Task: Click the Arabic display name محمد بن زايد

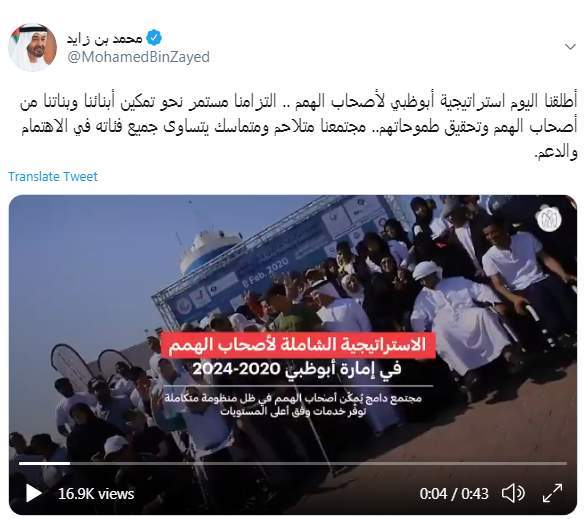Action: pyautogui.click(x=104, y=38)
